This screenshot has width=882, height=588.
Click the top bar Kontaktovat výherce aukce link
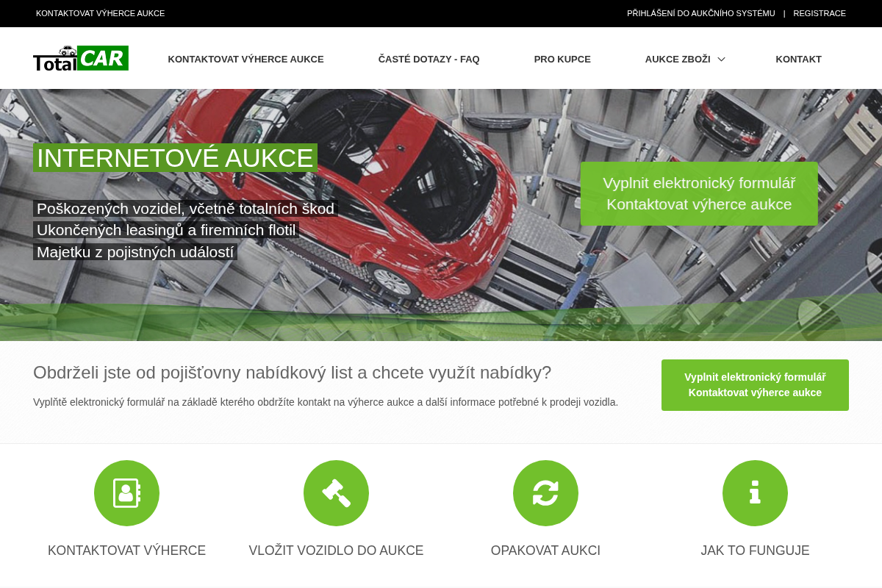(100, 13)
